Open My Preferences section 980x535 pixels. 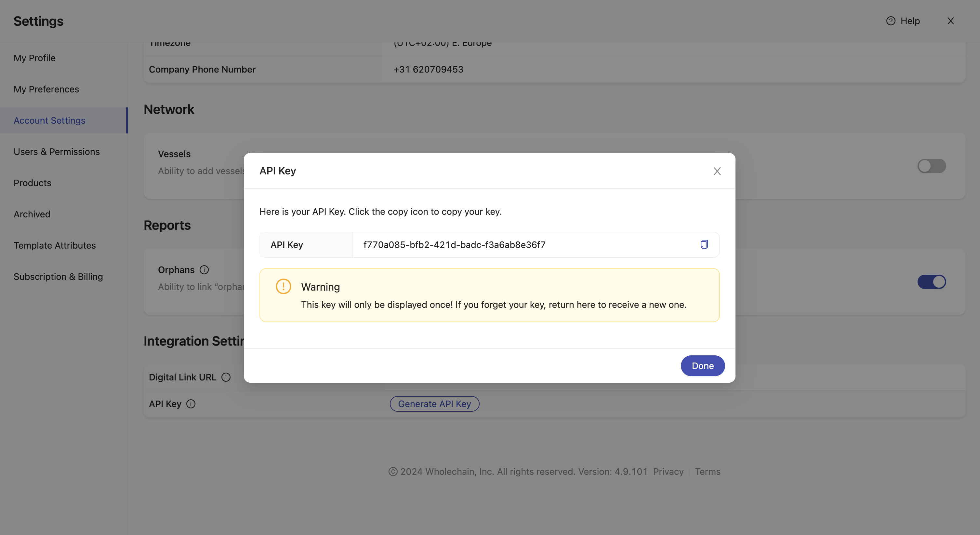tap(46, 89)
